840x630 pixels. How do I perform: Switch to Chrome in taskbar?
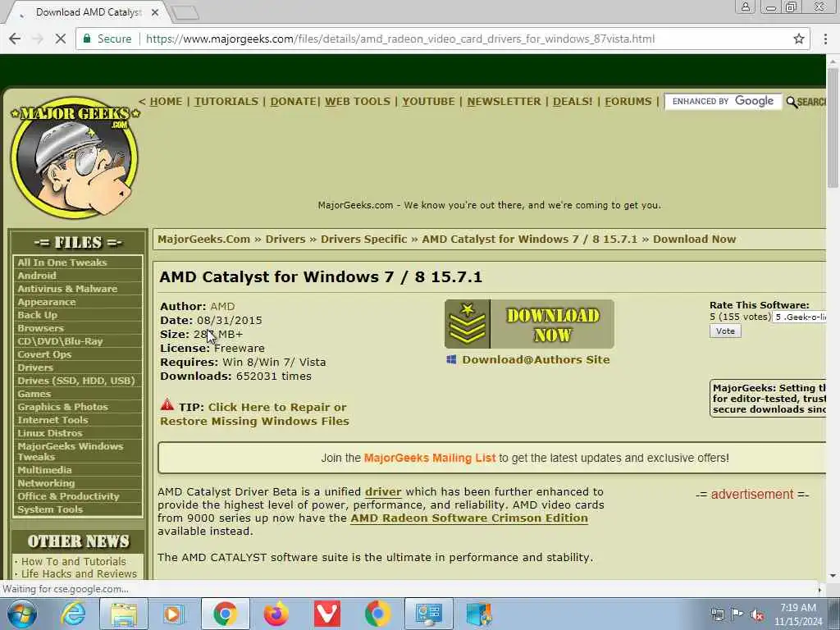click(225, 614)
